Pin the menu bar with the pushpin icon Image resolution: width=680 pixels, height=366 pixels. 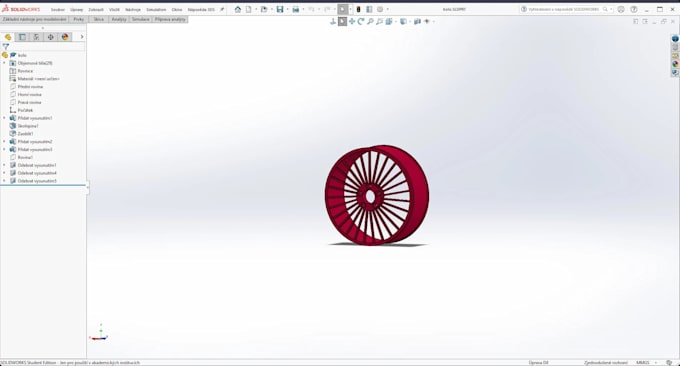pyautogui.click(x=222, y=9)
